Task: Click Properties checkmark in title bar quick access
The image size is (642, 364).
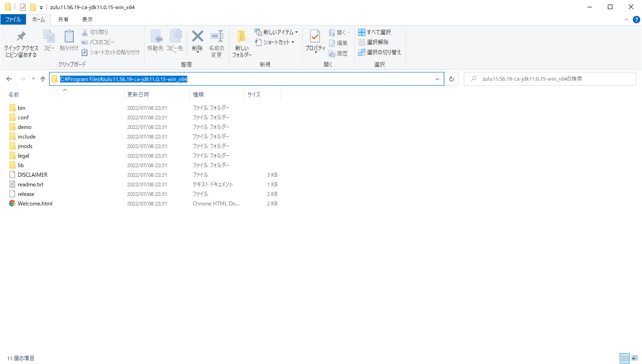Action: pos(23,7)
